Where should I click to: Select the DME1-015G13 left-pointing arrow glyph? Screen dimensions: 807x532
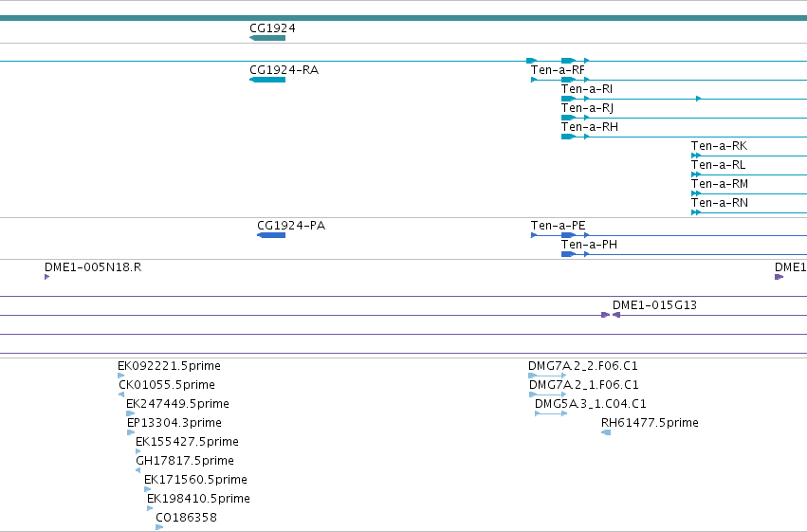tap(616, 315)
